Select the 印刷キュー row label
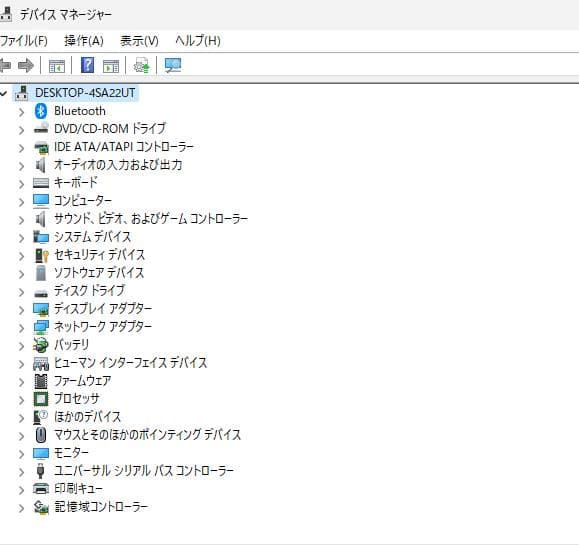This screenshot has width=579, height=546. (x=78, y=489)
